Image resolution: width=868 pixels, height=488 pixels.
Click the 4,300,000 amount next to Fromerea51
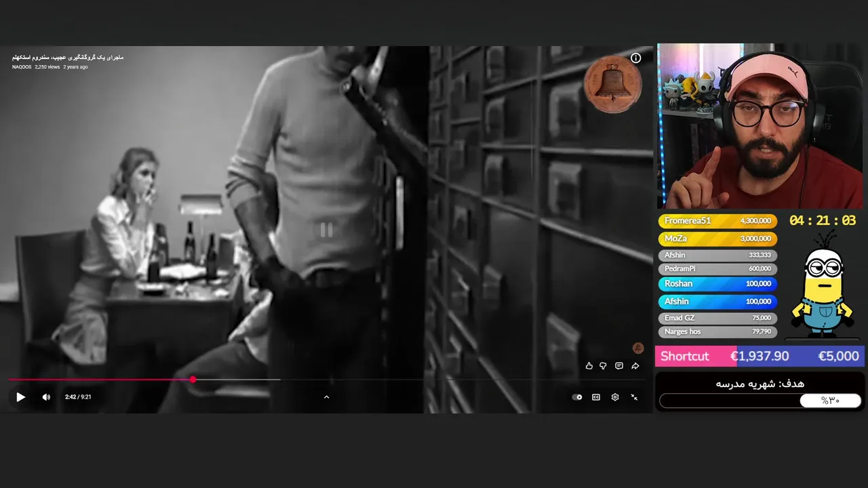(755, 221)
